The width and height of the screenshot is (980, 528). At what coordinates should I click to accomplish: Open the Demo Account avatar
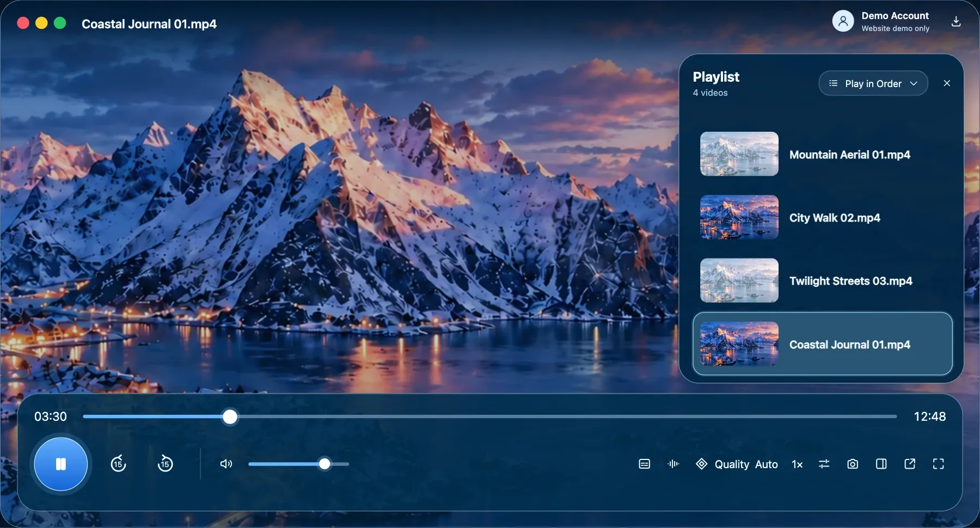click(843, 21)
